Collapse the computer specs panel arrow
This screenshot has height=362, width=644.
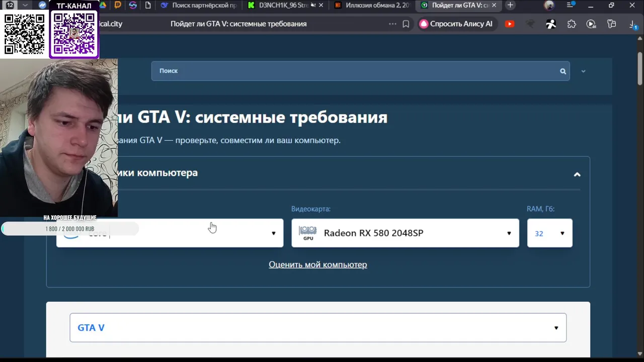(x=577, y=174)
